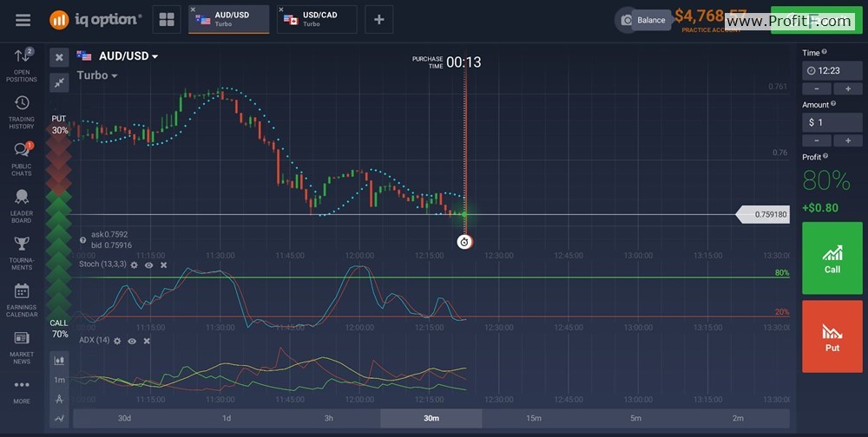Close the chart with the X button
The image size is (868, 437).
pyautogui.click(x=59, y=57)
